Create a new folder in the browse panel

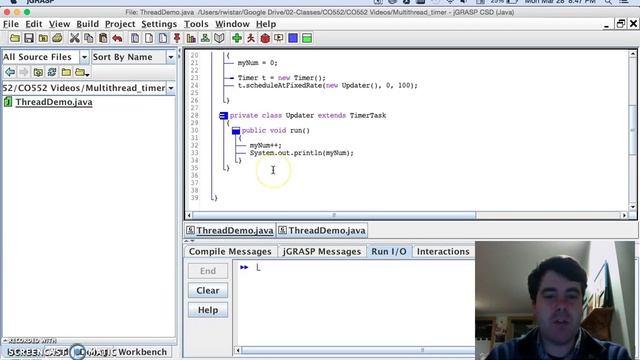(x=66, y=72)
